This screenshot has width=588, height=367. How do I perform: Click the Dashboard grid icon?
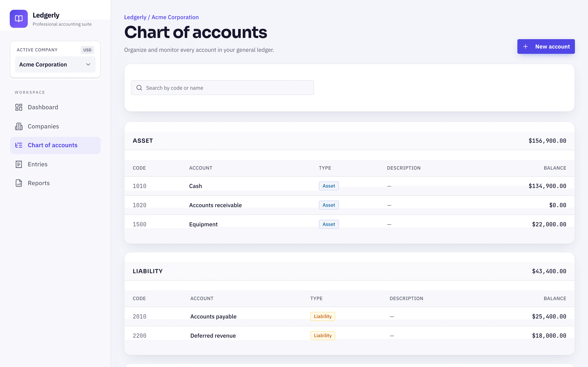coord(19,107)
